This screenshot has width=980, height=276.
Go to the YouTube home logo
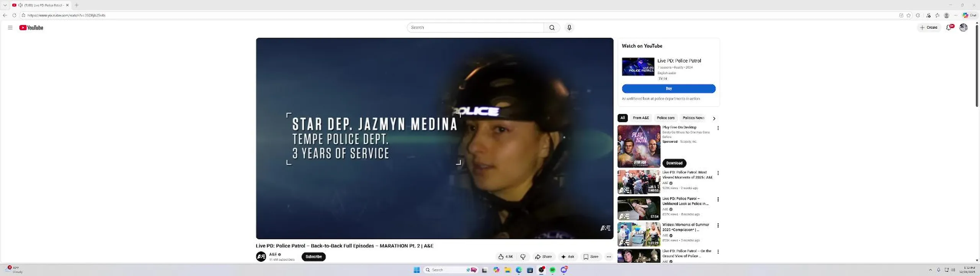click(x=31, y=28)
